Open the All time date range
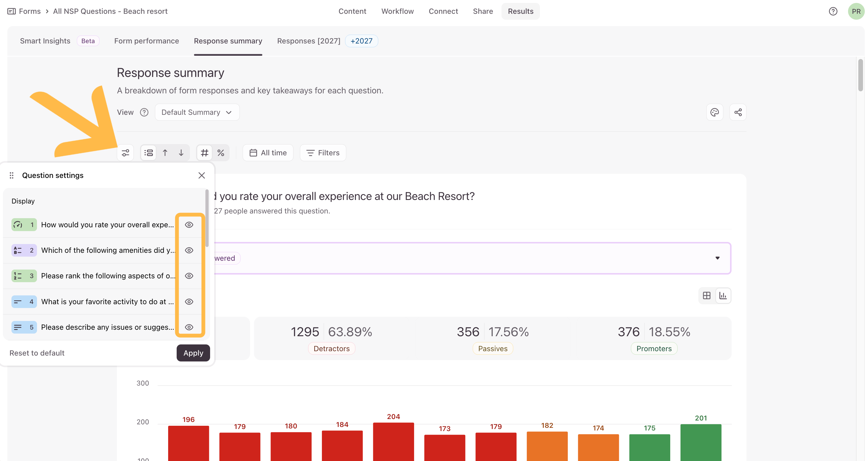Image resolution: width=868 pixels, height=461 pixels. point(268,153)
